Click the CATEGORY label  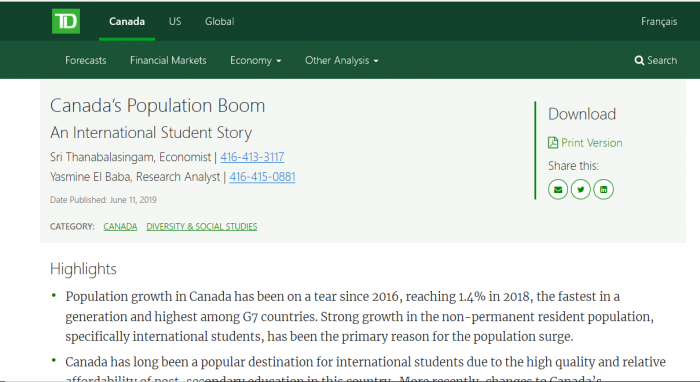(72, 226)
